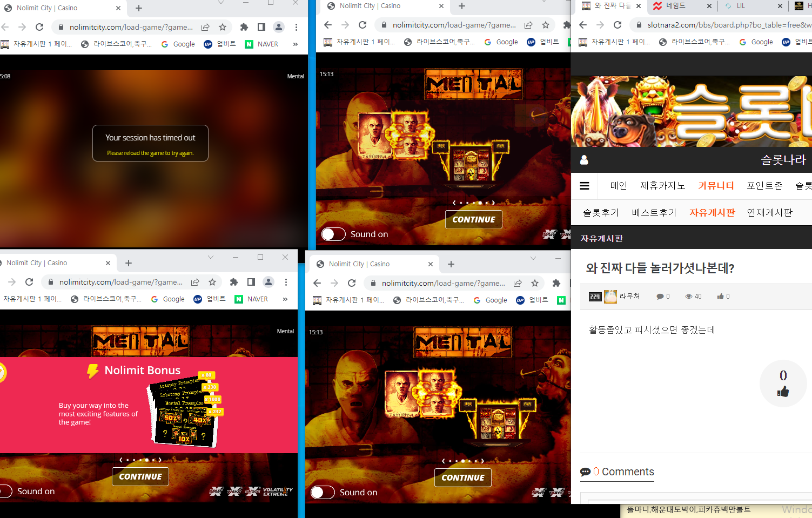Open the slotnara user account icon
The image size is (812, 518).
pyautogui.click(x=584, y=160)
